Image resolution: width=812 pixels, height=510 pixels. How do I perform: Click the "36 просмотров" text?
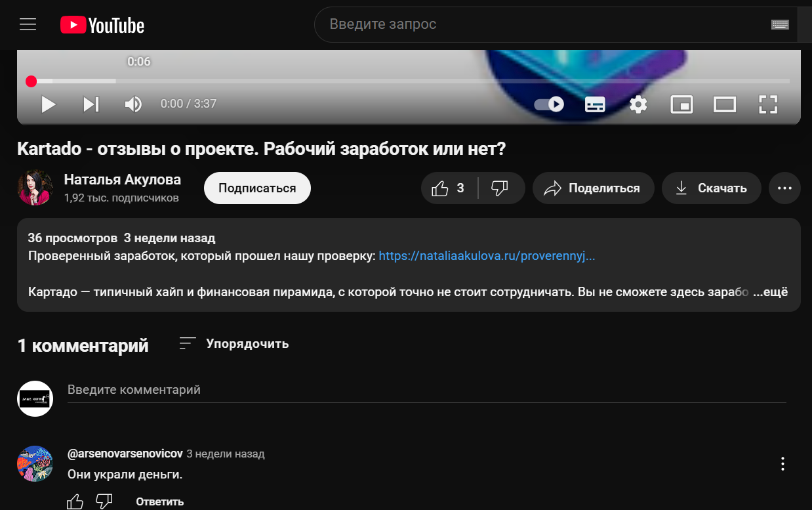[x=72, y=238]
